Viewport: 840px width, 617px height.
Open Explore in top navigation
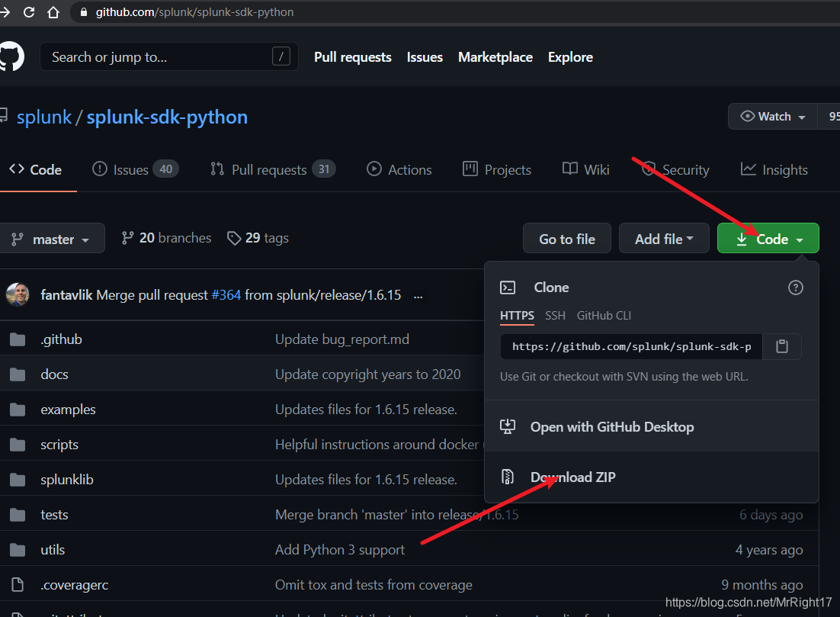[x=570, y=57]
